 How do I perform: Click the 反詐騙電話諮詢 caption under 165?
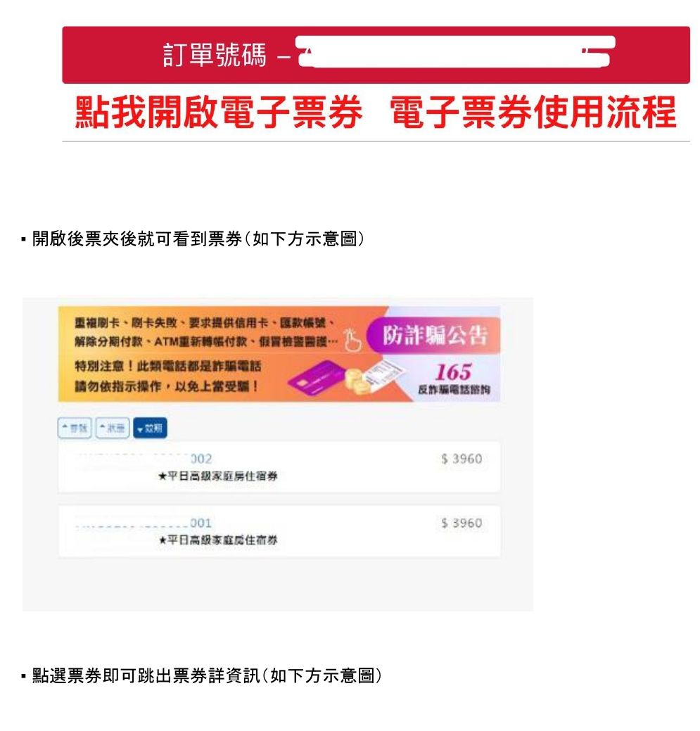coord(454,390)
